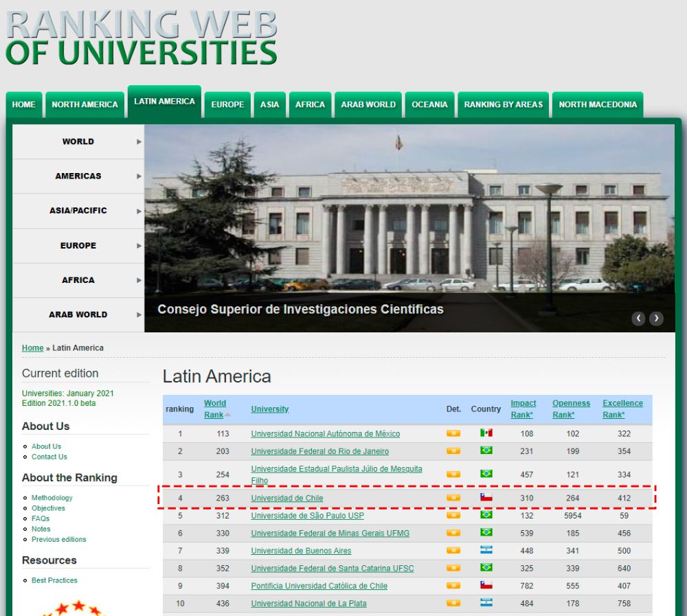Expand the AMERICAS sidebar entry
This screenshot has height=616, width=687.
click(x=78, y=176)
